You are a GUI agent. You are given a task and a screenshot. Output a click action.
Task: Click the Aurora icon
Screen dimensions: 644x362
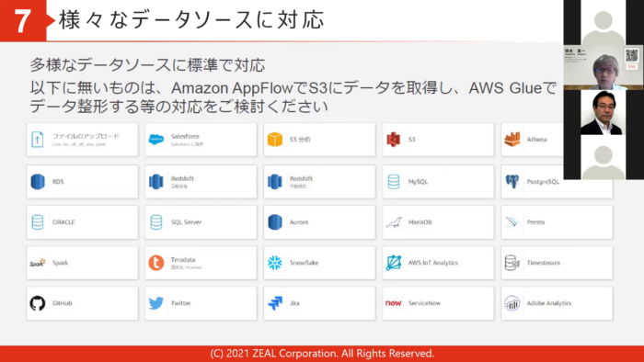coord(275,222)
